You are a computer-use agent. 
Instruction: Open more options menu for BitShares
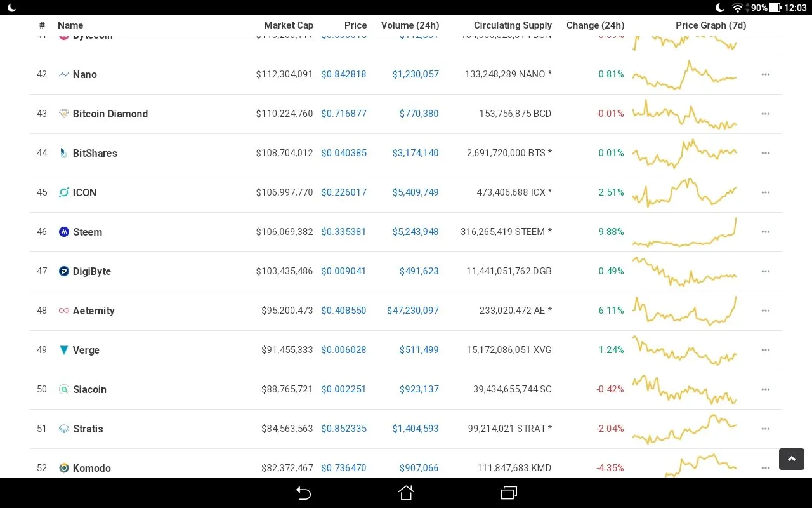(766, 153)
